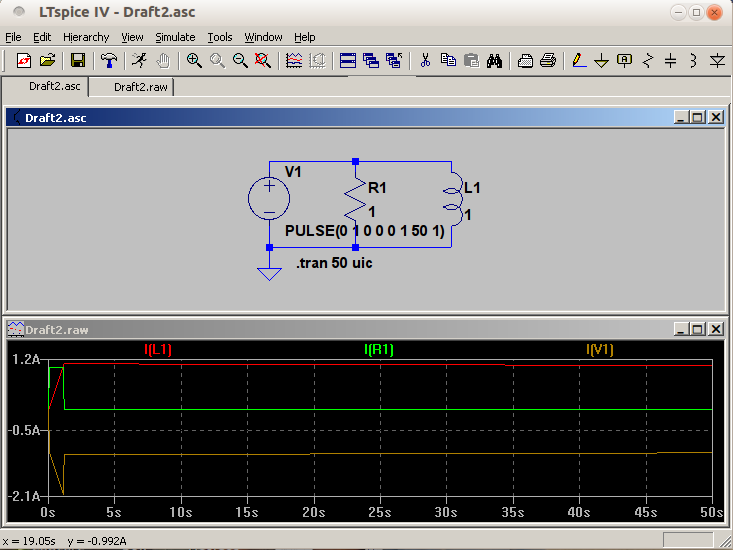The image size is (733, 550).
Task: Open the Control Panel hammer icon
Action: 108,60
